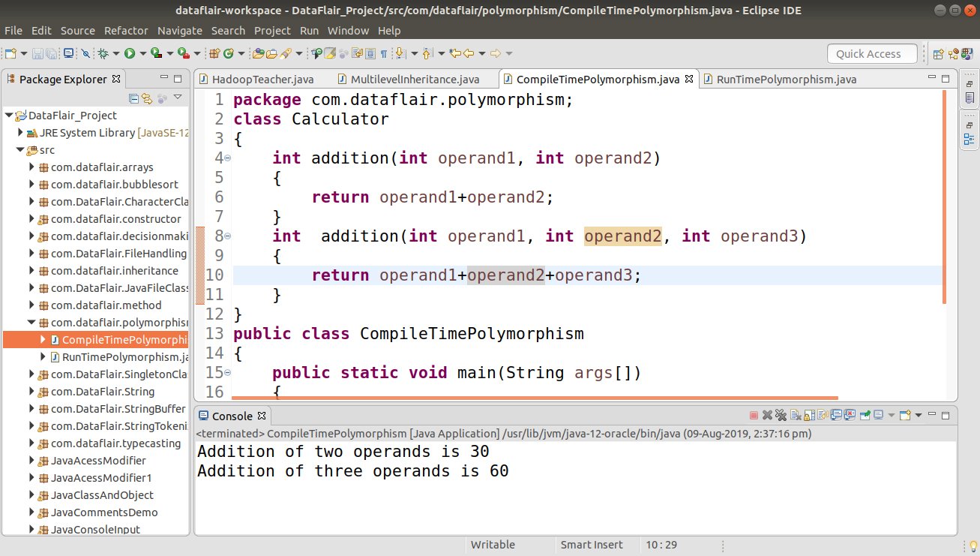Click the Quick Access search field

[872, 54]
